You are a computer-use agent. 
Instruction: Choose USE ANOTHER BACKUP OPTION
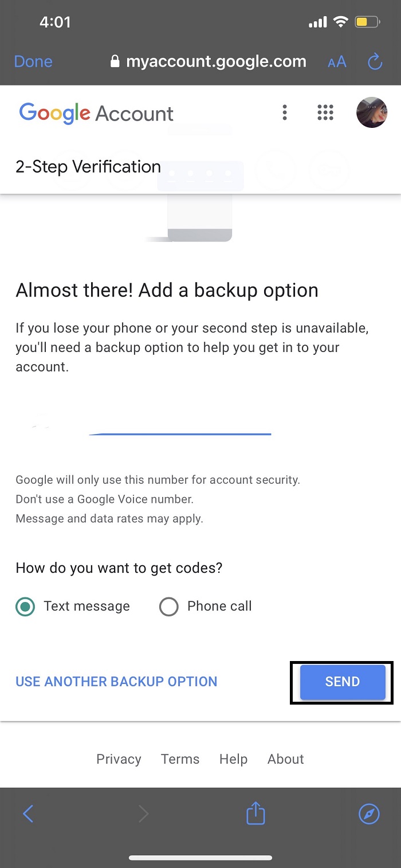pyautogui.click(x=116, y=682)
